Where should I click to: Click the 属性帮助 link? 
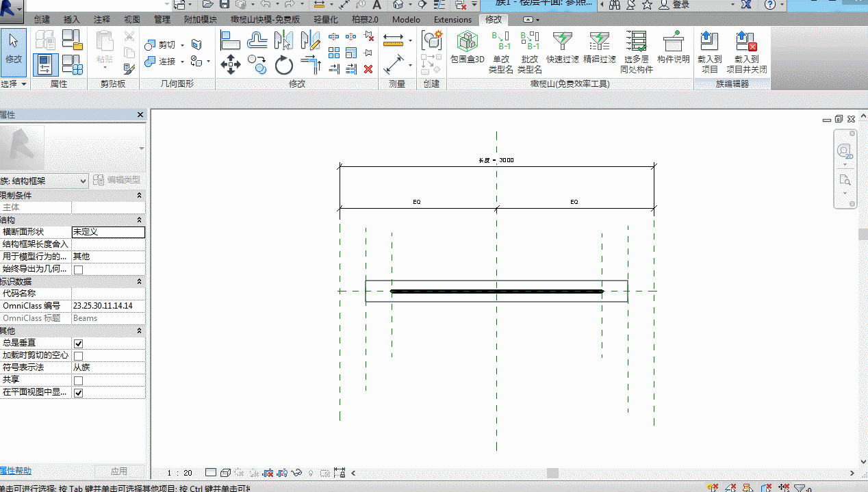(x=15, y=471)
